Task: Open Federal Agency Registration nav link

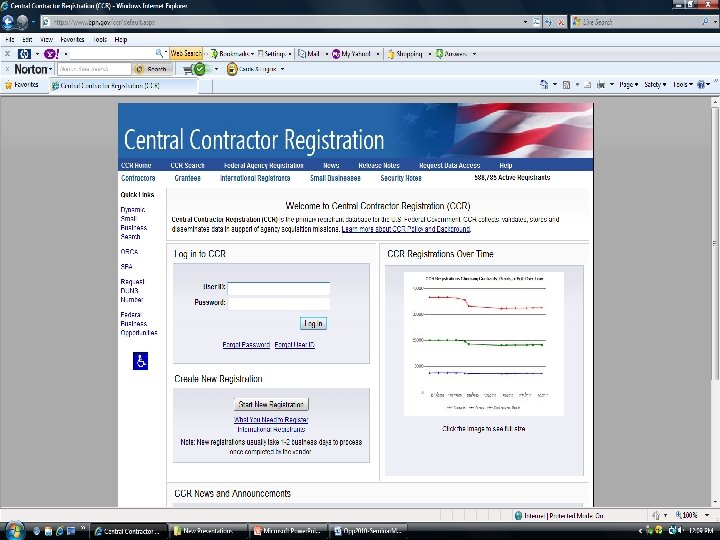Action: pos(264,165)
